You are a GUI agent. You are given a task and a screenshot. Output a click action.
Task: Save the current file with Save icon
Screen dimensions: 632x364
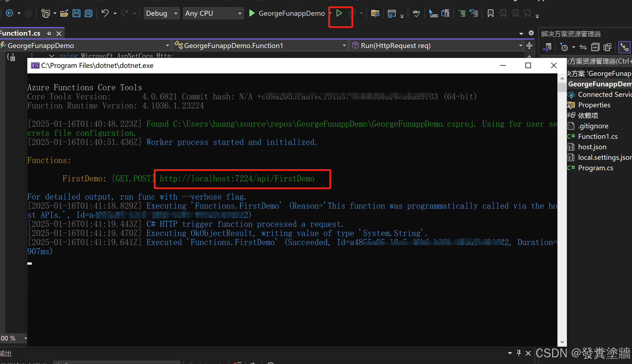point(76,13)
